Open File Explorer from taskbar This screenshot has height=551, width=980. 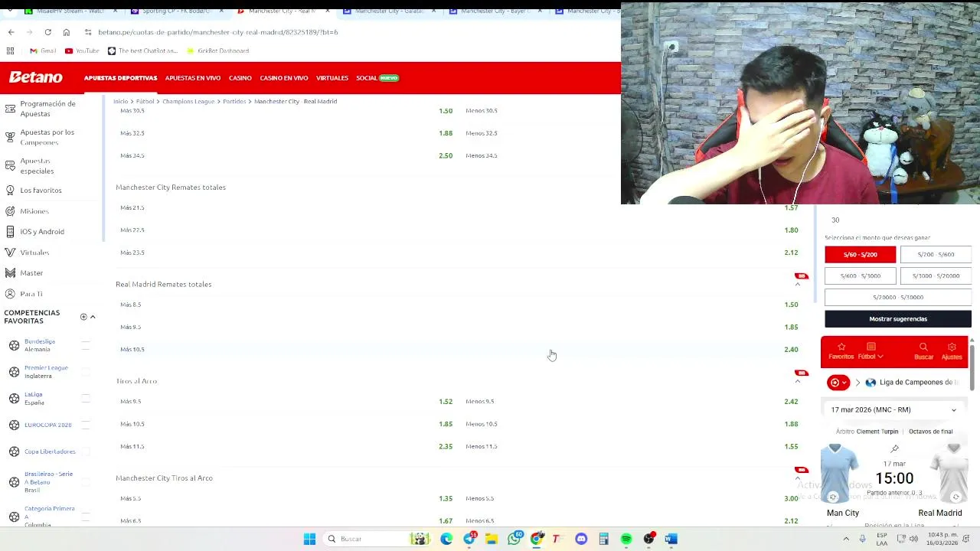[x=492, y=539]
